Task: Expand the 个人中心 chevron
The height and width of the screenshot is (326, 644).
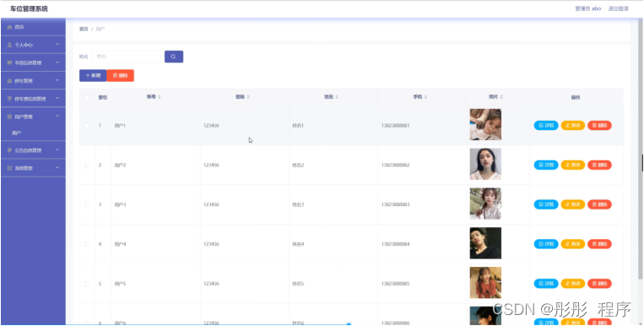Action: 57,45
